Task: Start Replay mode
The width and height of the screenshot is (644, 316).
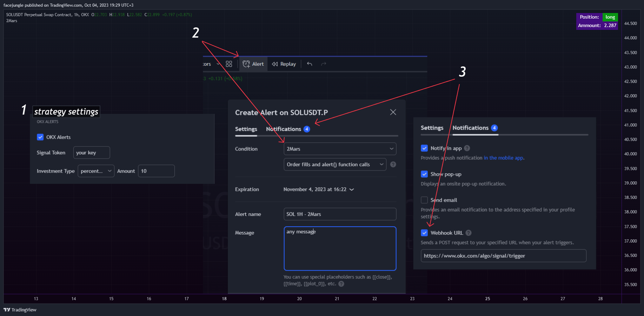Action: pyautogui.click(x=284, y=64)
